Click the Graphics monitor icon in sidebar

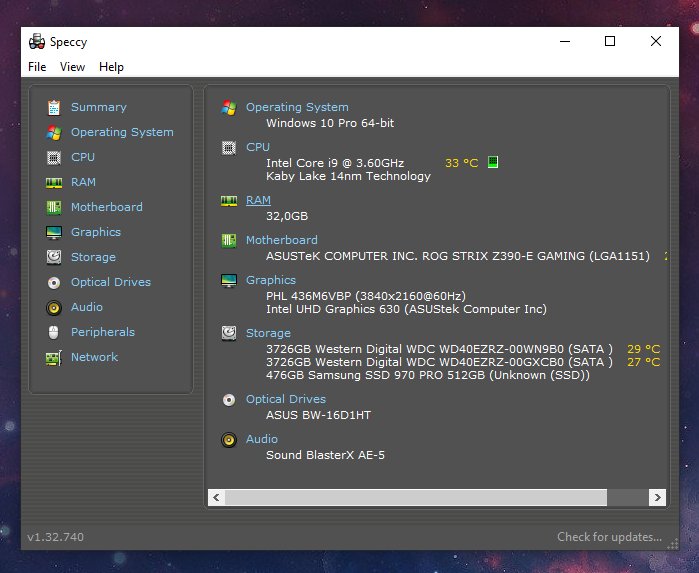pos(54,232)
